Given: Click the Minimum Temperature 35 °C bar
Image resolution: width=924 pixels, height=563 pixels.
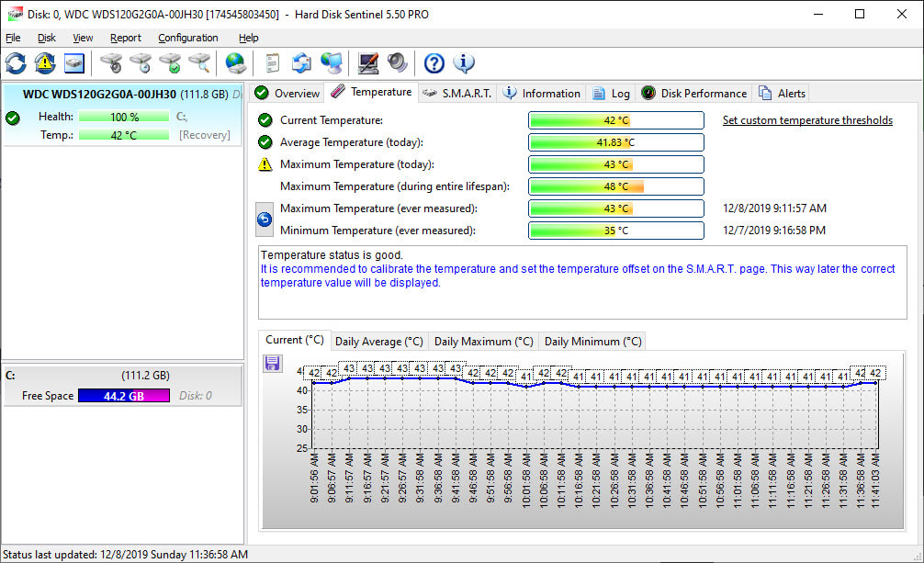Looking at the screenshot, I should point(615,231).
